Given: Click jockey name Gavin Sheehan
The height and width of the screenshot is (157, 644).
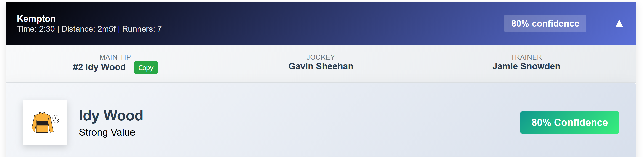Looking at the screenshot, I should 320,66.
